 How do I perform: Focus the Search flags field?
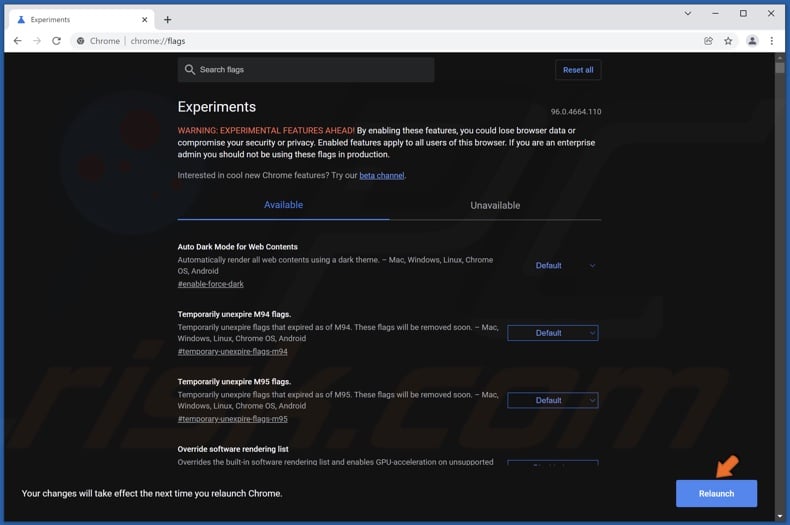(306, 70)
